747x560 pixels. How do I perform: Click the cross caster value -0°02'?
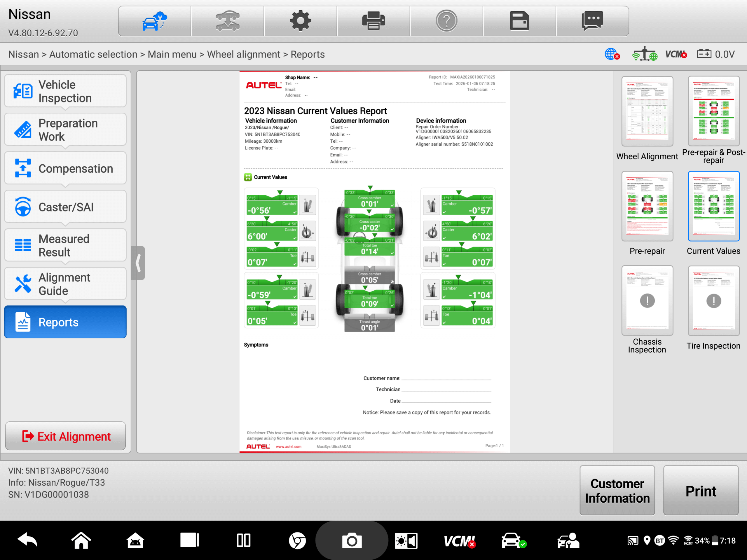(x=369, y=228)
